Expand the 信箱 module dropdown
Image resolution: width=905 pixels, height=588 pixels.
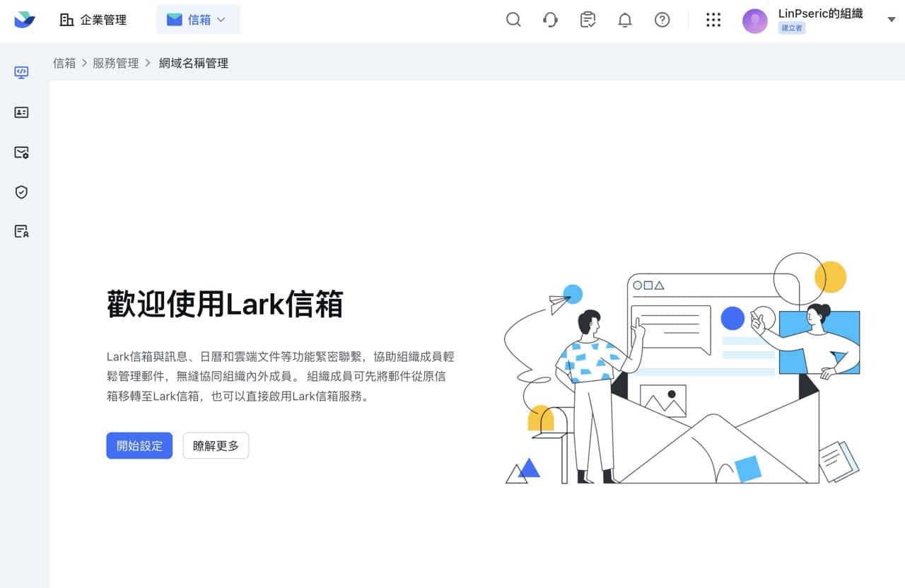coord(198,20)
